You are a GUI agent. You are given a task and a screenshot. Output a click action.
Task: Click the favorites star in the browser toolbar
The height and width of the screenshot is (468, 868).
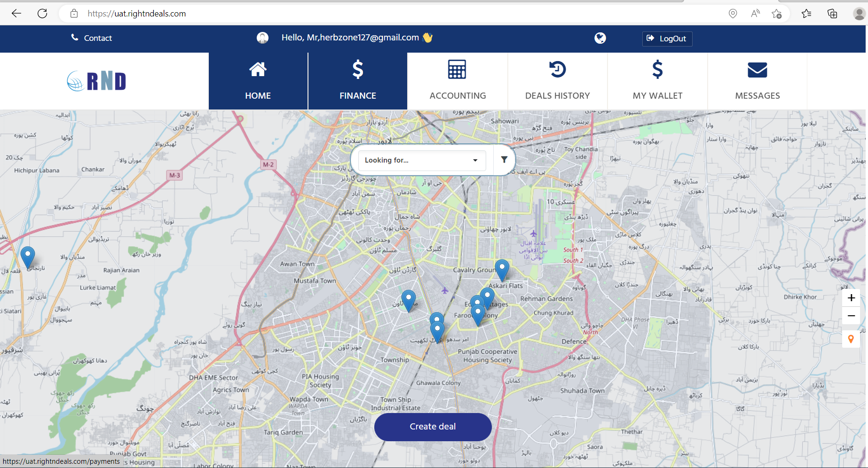point(806,14)
